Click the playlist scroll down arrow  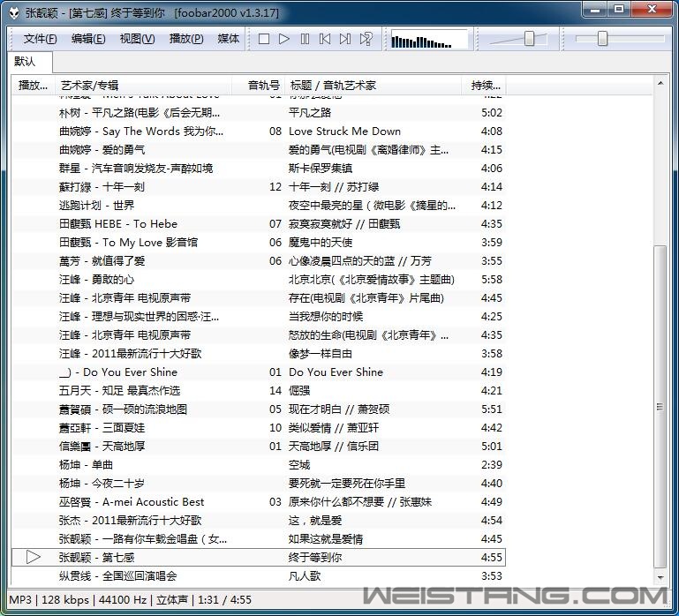[x=660, y=577]
